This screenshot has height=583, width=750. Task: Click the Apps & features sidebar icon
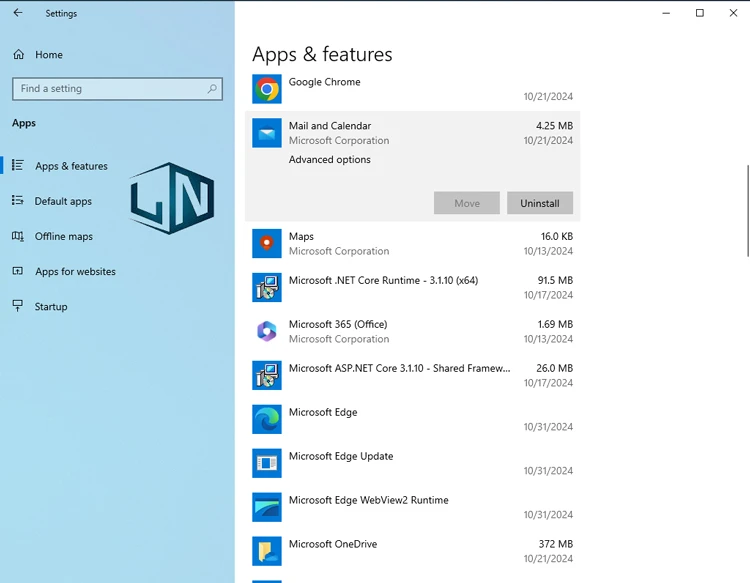(18, 165)
